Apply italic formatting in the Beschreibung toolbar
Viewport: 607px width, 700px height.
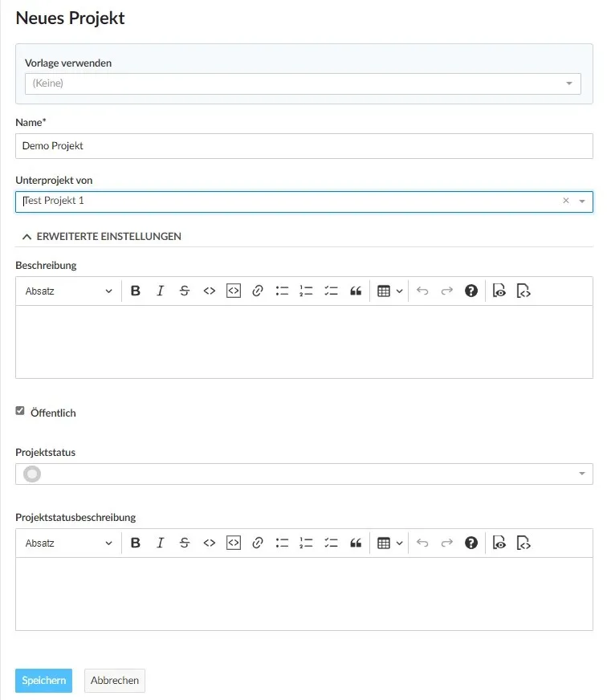[160, 291]
